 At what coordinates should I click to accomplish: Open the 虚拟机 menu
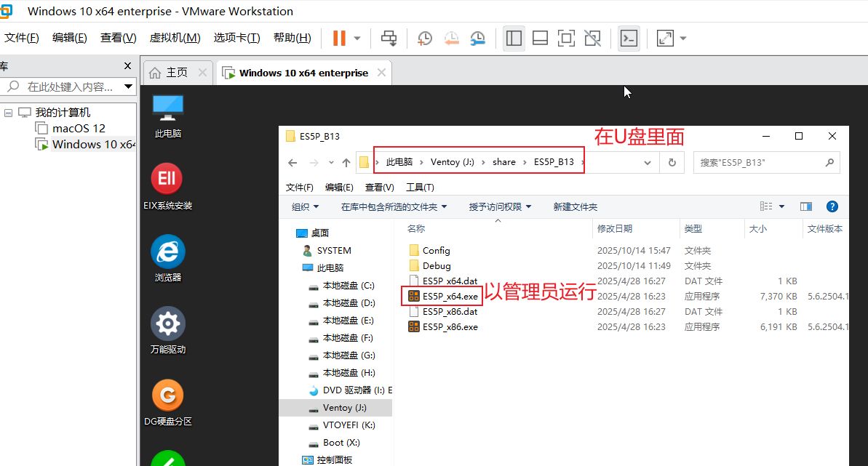[x=174, y=38]
